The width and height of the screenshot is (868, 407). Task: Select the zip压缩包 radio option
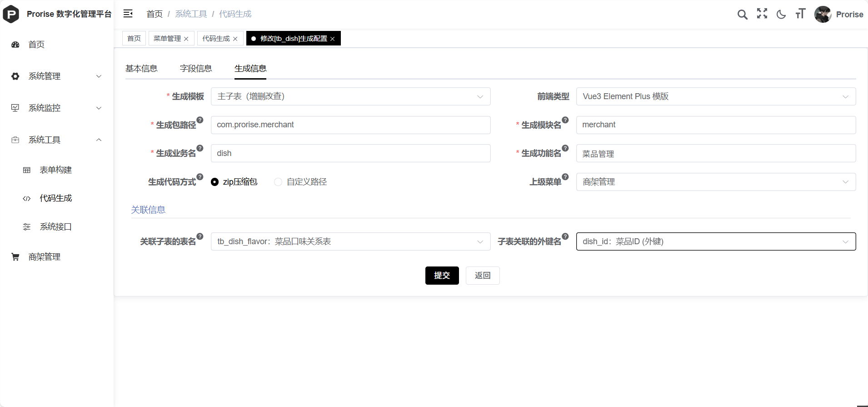click(215, 182)
